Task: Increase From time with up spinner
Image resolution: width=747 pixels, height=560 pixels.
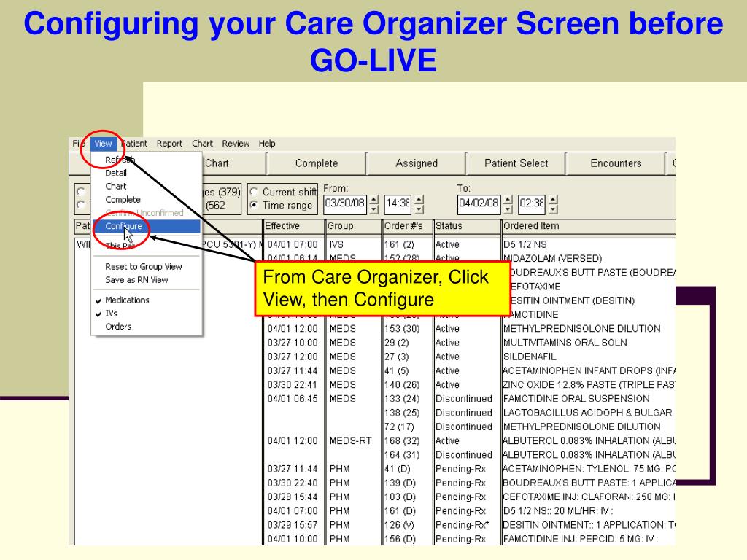Action: tap(419, 199)
